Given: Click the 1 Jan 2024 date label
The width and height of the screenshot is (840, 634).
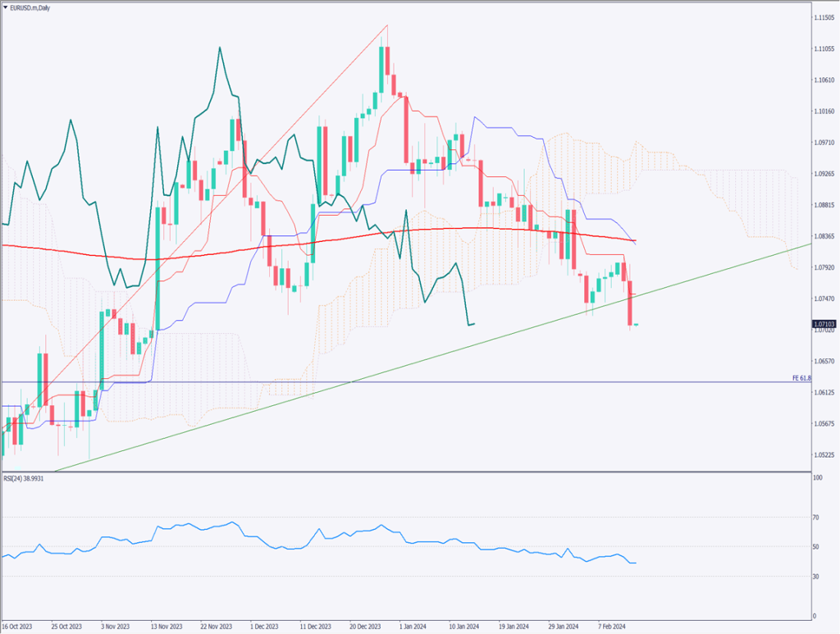Looking at the screenshot, I should coord(412,626).
